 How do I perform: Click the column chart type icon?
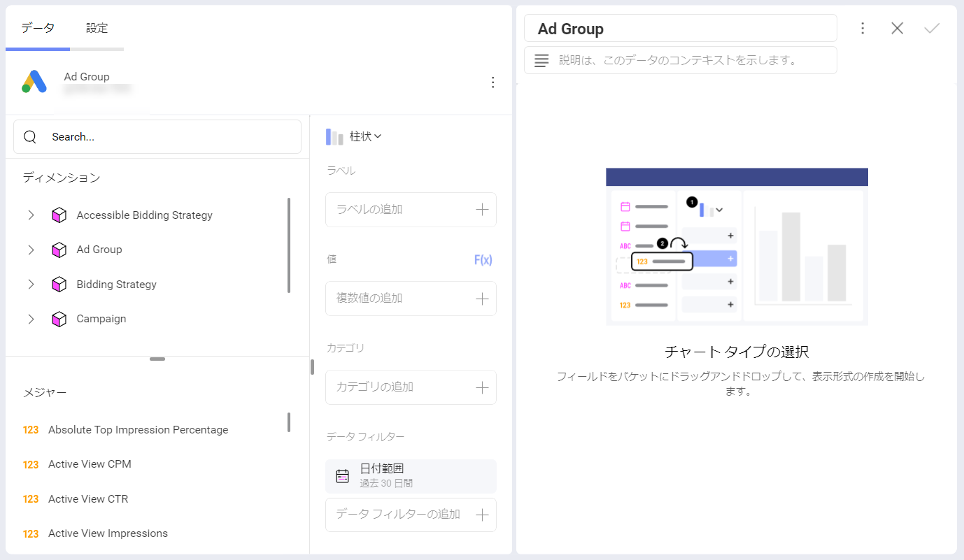coord(334,137)
